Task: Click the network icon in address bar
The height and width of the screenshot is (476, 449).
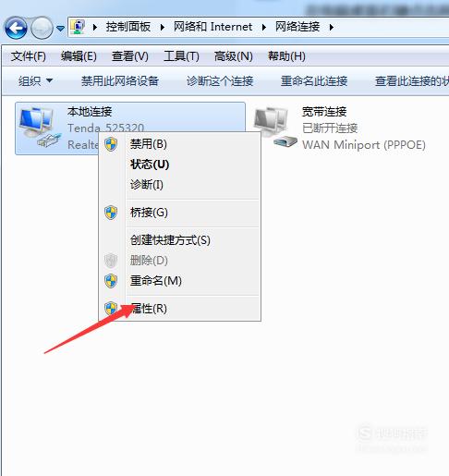Action: point(78,27)
